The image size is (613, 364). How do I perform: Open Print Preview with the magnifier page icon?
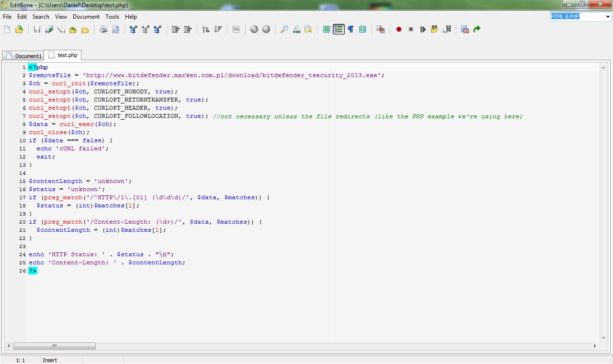click(115, 29)
